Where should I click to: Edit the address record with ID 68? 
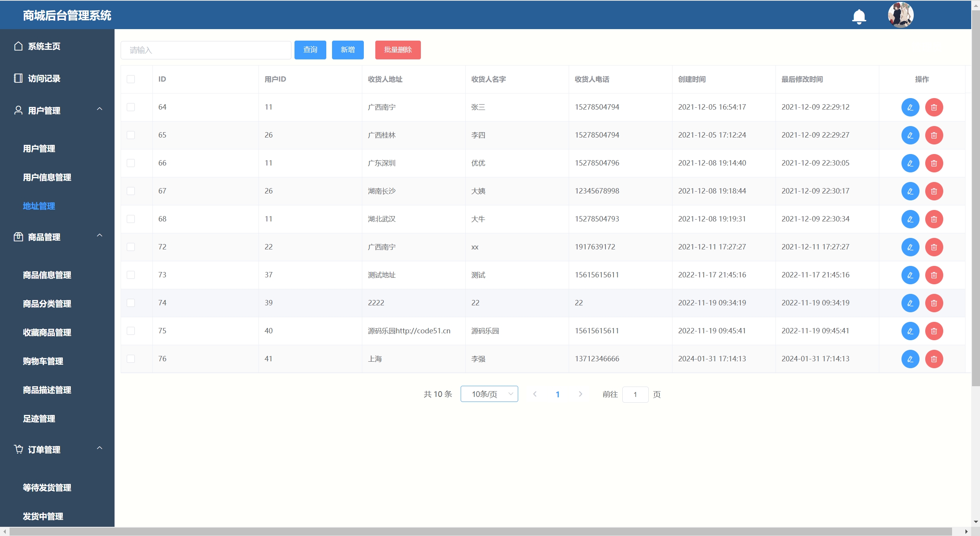(910, 219)
